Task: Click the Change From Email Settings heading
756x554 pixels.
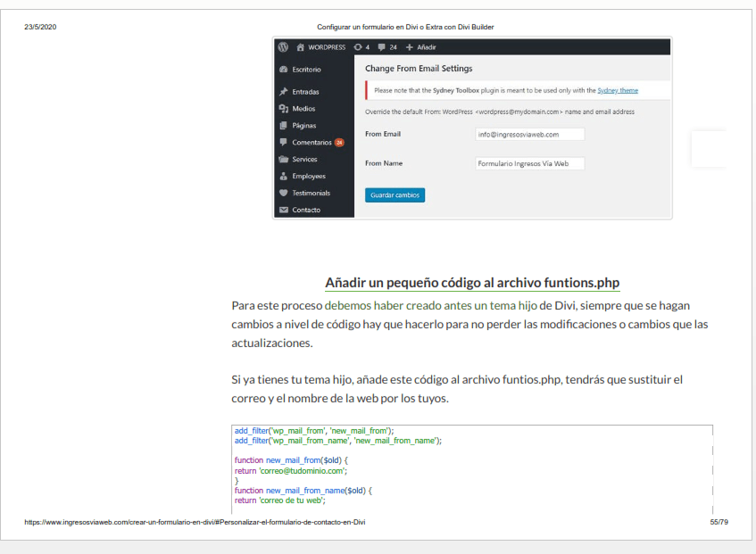Action: [x=419, y=69]
